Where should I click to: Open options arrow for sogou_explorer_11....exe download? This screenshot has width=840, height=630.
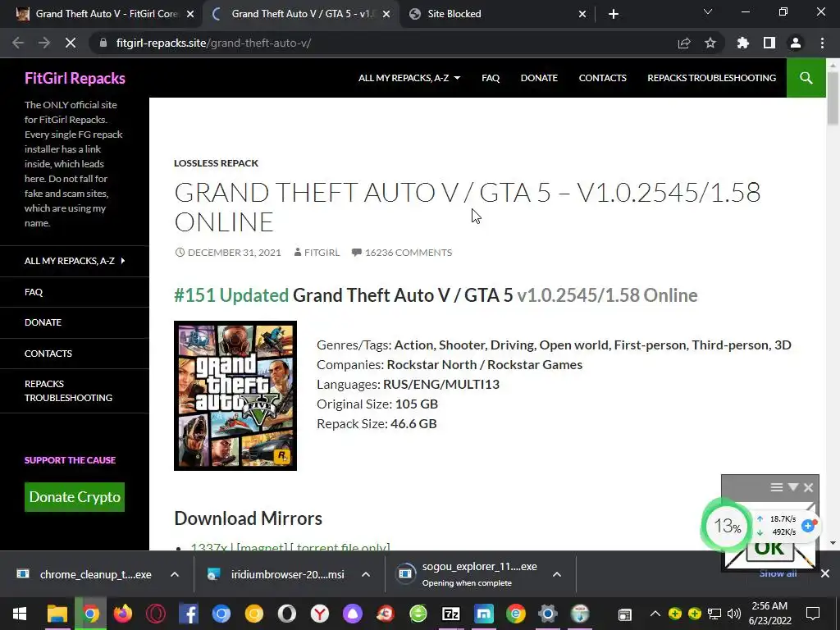point(557,574)
